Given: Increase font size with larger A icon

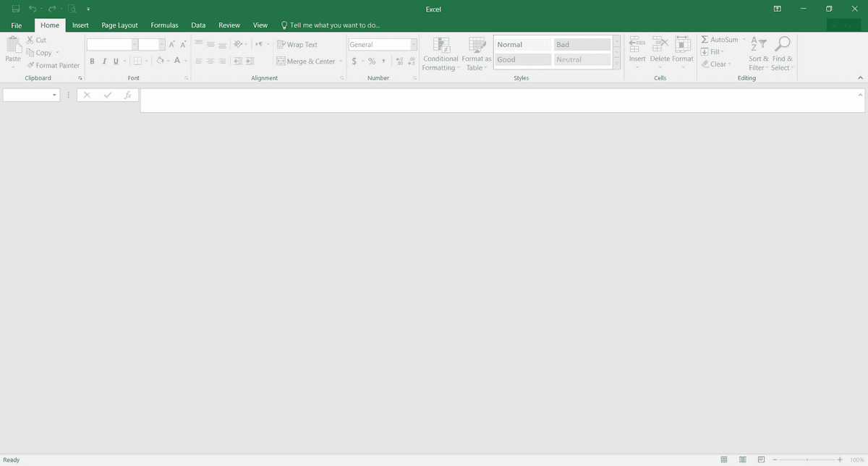Looking at the screenshot, I should click(x=172, y=45).
